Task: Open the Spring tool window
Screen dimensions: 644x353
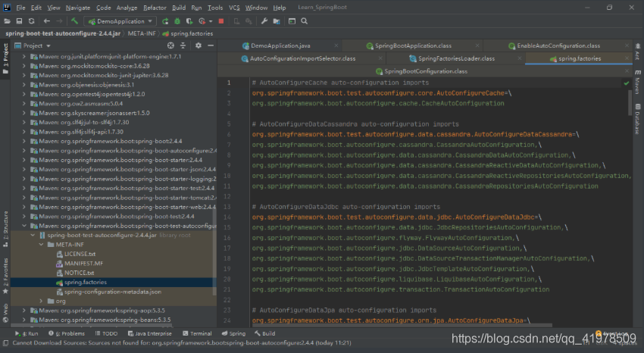Action: [x=233, y=333]
